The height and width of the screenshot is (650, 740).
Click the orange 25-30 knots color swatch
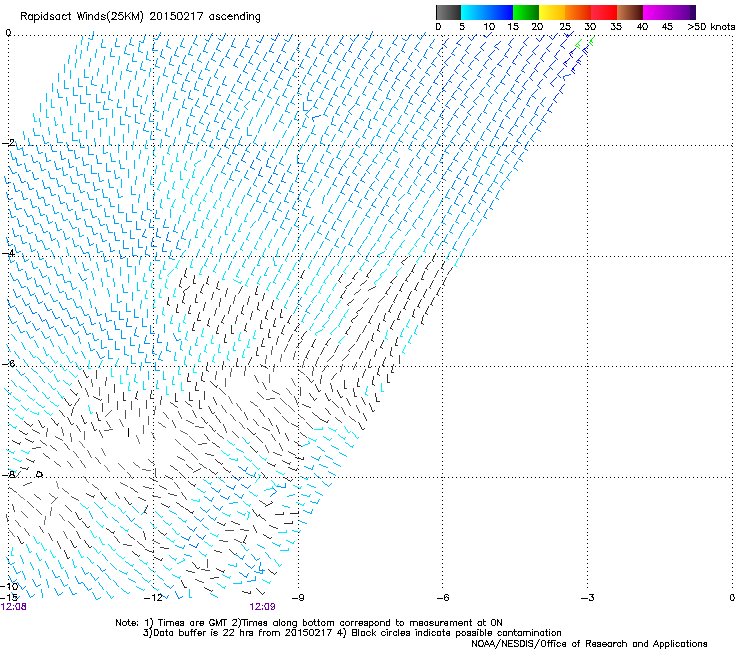(578, 12)
